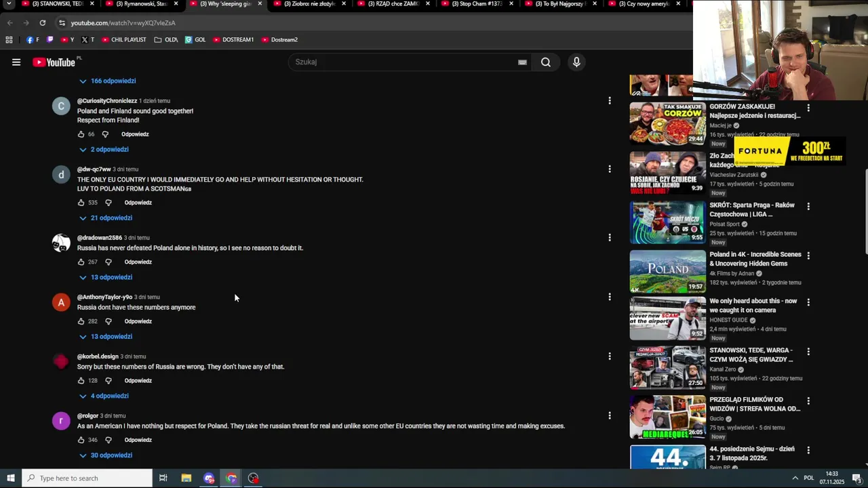Open the Windows Start menu

(10, 478)
